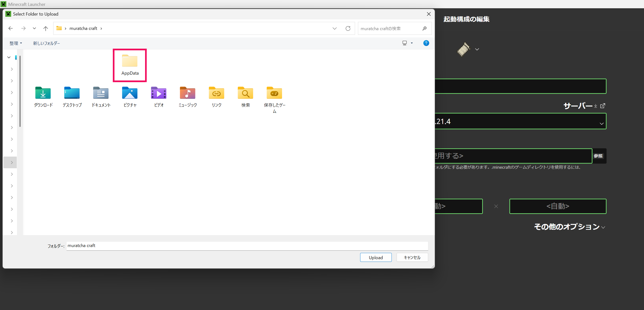The width and height of the screenshot is (644, 310).
Task: Expand the address bar history dropdown
Action: 334,28
